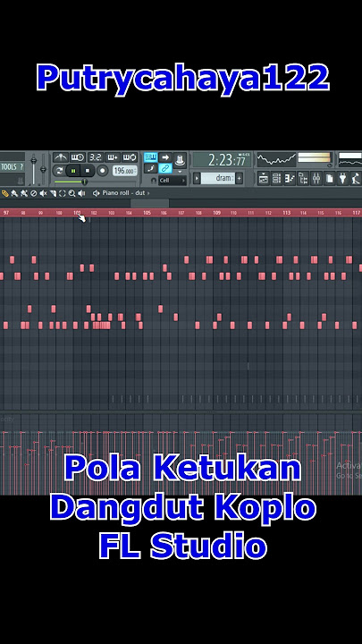Toggle blend recording overdub

[x=113, y=157]
